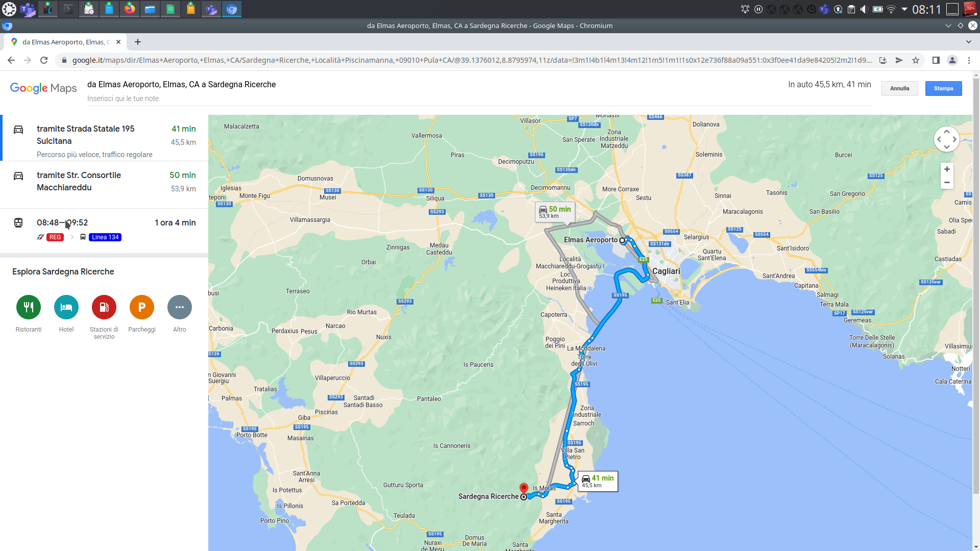Click the 41 min route label on map
980x551 pixels.
click(598, 481)
